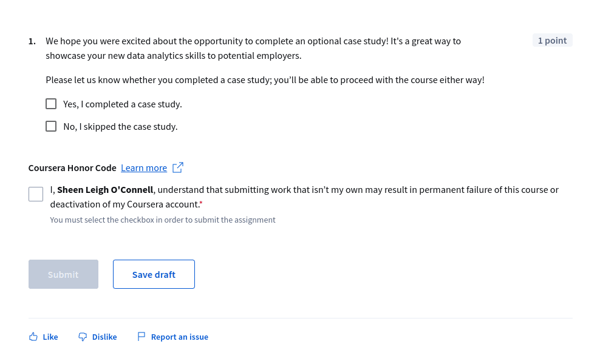Select the "No, I skipped the case study." label text
Screen dimensions: 600x364
point(120,127)
